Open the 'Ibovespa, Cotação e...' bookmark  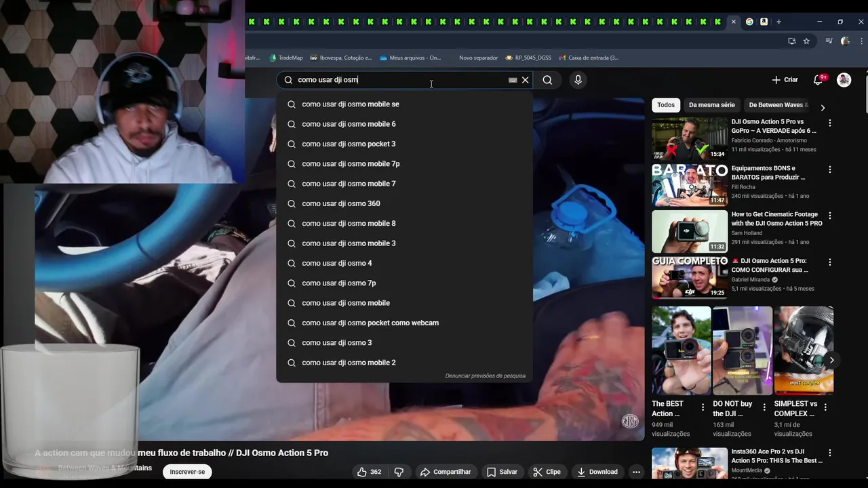pos(340,58)
